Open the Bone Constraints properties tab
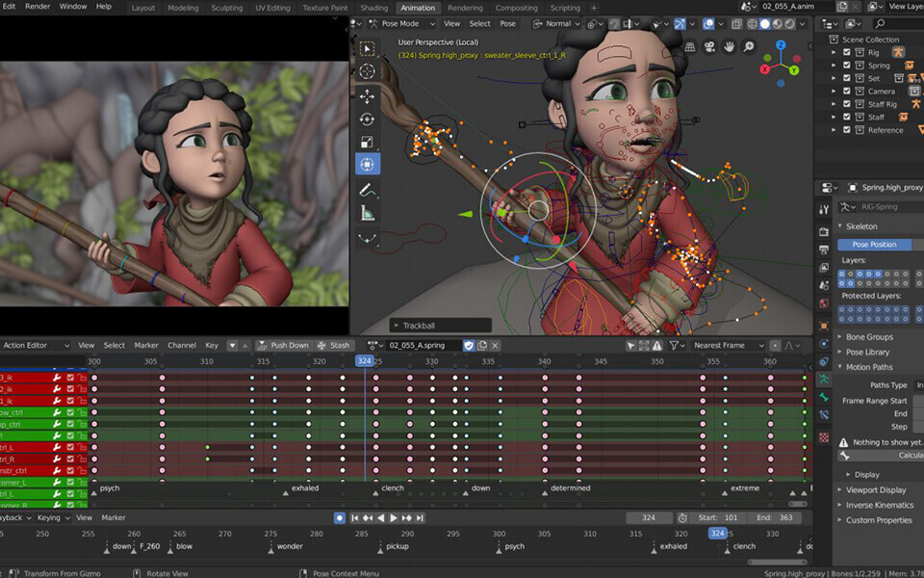This screenshot has width=924, height=578. click(824, 415)
